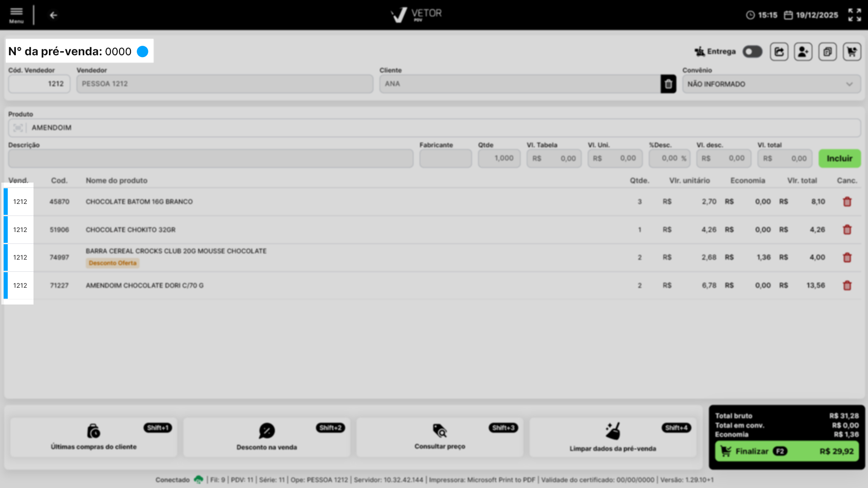The image size is (868, 488).
Task: Click total value 13,56 in AMENDOIM row
Action: tap(815, 285)
